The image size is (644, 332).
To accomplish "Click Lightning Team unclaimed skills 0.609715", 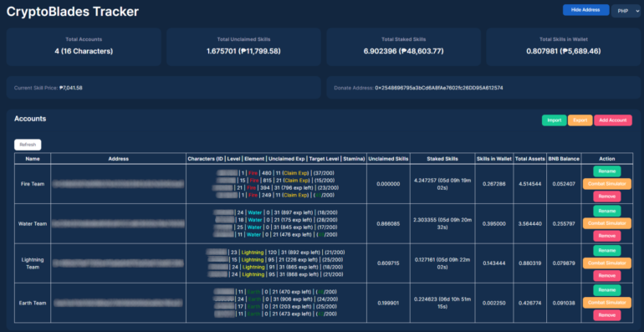I will pos(388,263).
